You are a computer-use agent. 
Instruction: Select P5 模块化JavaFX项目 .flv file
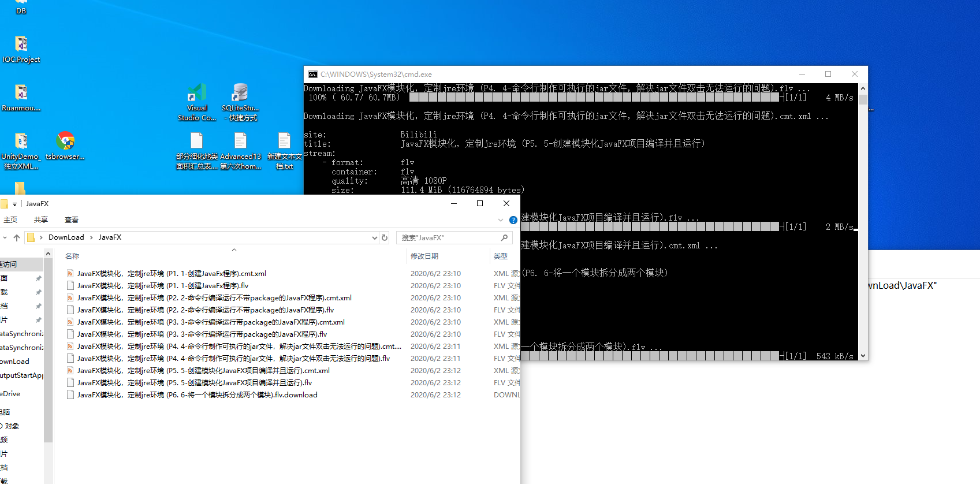[195, 383]
